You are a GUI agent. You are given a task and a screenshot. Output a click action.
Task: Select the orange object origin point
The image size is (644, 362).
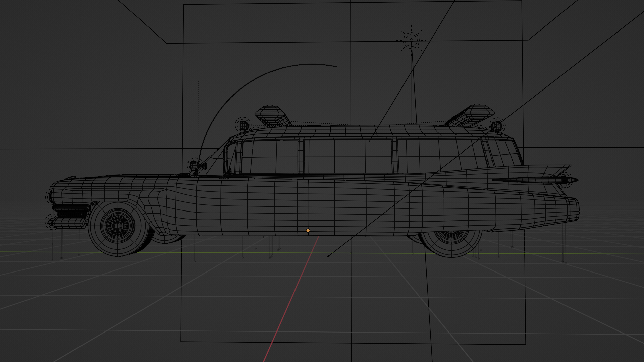pyautogui.click(x=308, y=231)
